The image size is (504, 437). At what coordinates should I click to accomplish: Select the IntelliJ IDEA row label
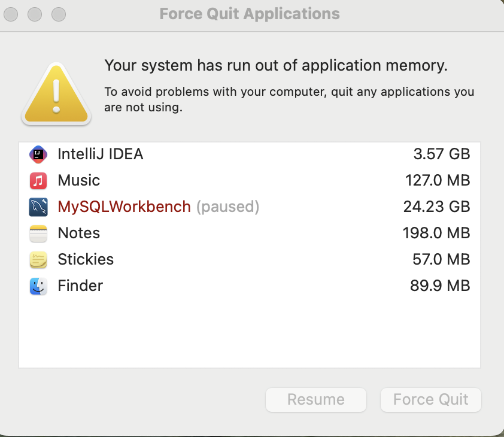pyautogui.click(x=101, y=154)
